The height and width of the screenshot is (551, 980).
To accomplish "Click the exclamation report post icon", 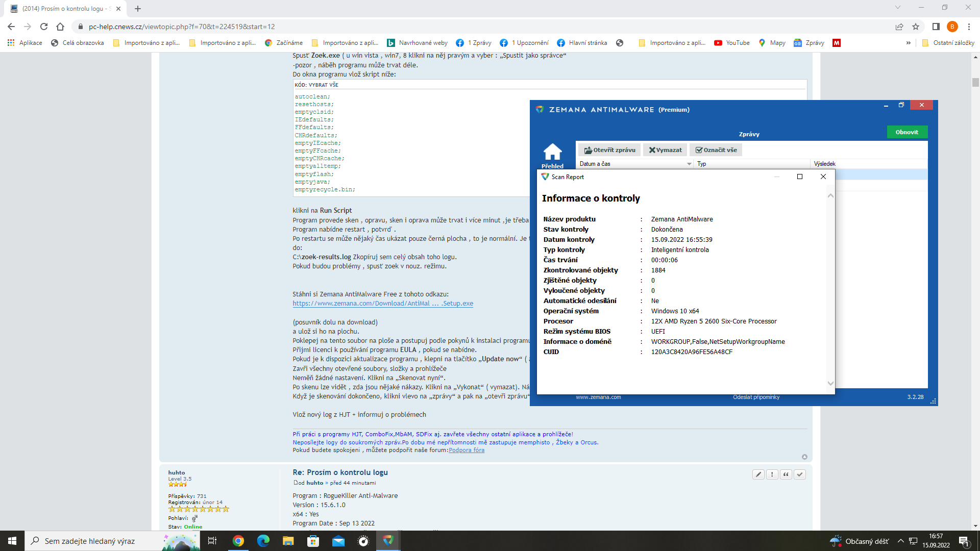I will click(x=772, y=474).
